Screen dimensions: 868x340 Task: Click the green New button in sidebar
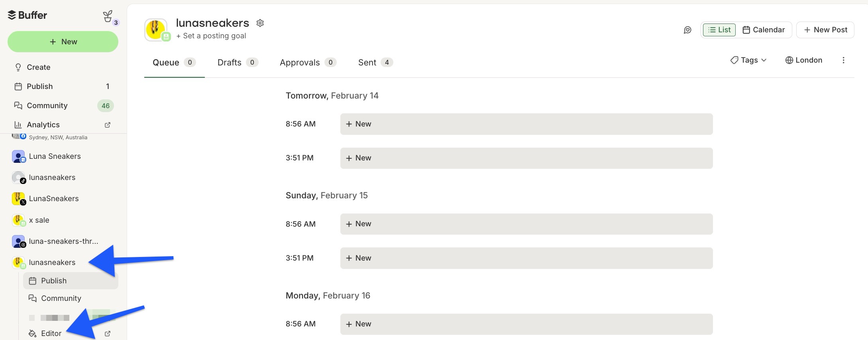pyautogui.click(x=63, y=42)
